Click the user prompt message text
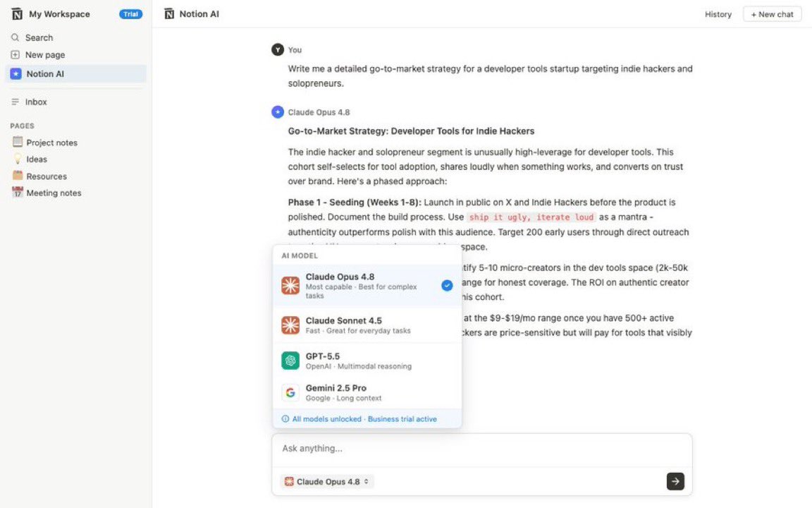The image size is (812, 508). 490,75
